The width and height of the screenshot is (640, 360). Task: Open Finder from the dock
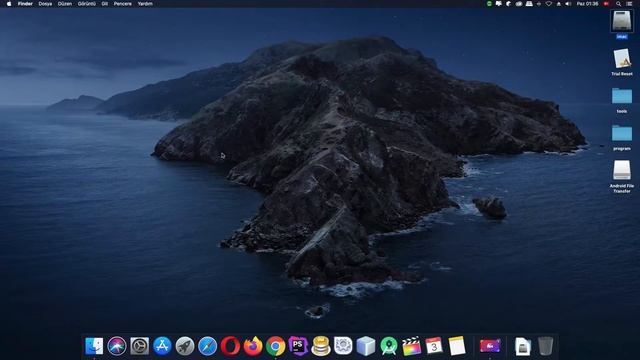94,346
